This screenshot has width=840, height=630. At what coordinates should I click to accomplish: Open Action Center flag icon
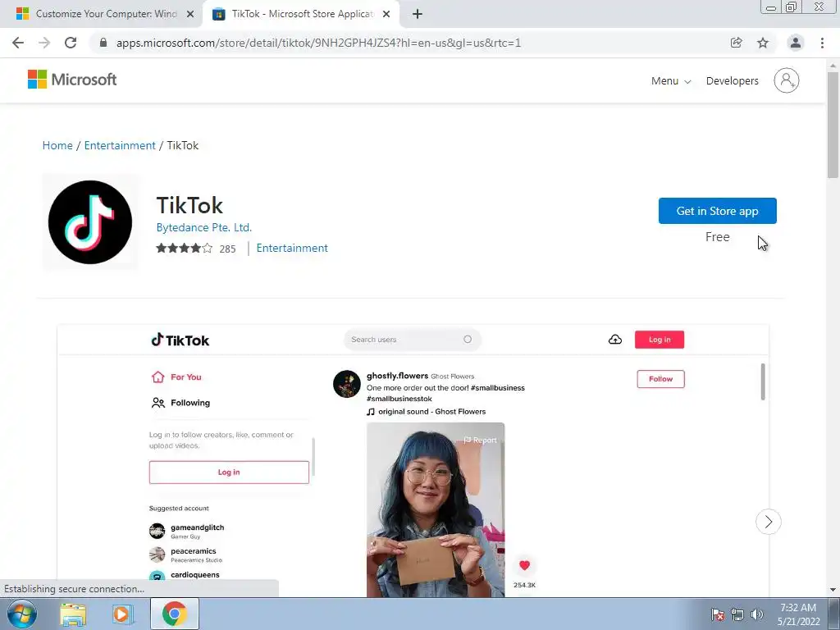(x=717, y=614)
